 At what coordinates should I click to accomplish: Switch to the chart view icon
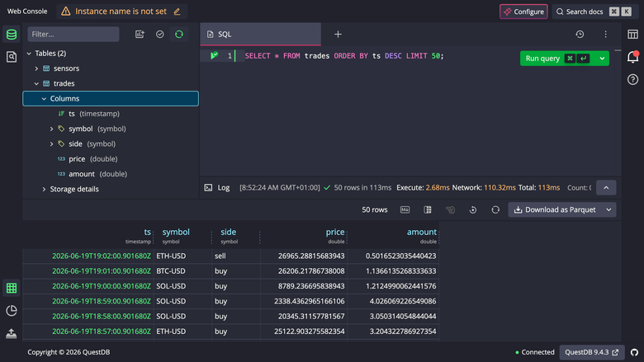(x=12, y=311)
